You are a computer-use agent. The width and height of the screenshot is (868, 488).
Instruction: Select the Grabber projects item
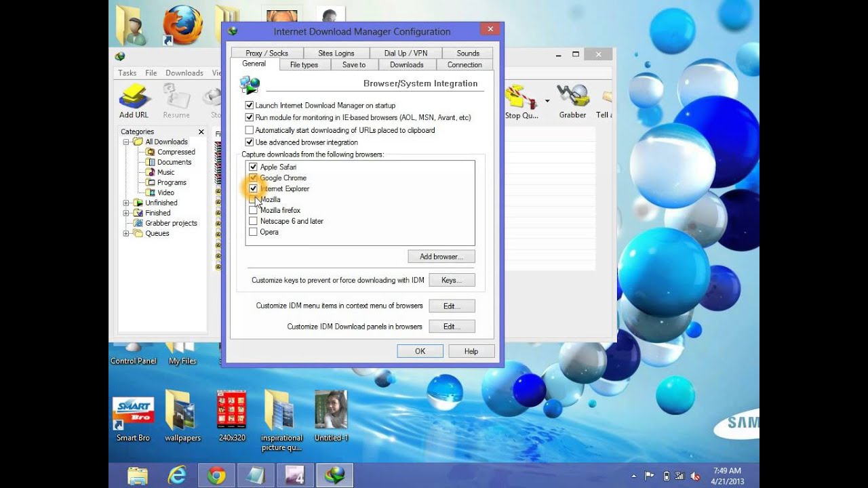coord(165,223)
